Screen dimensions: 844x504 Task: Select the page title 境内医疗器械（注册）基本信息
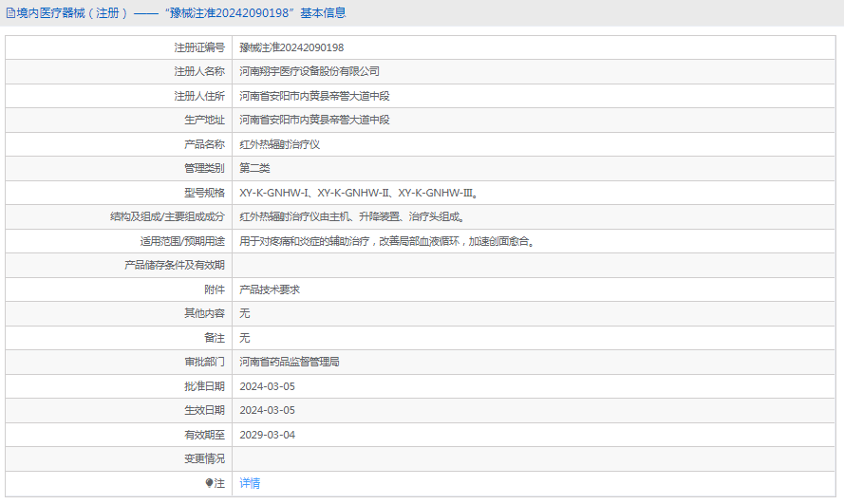[180, 13]
